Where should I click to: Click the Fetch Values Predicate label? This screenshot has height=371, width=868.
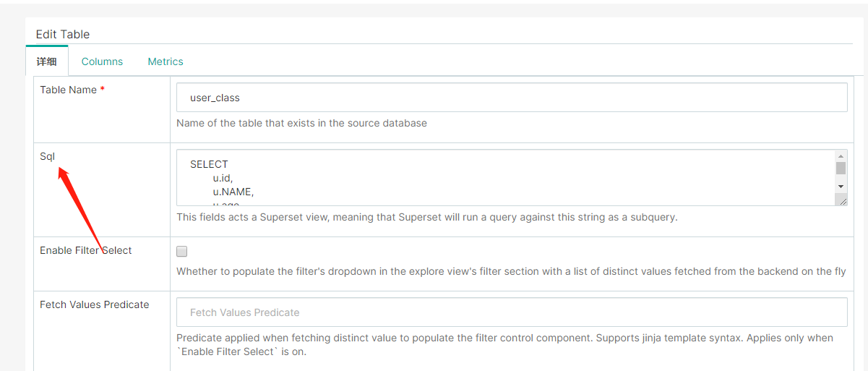94,304
